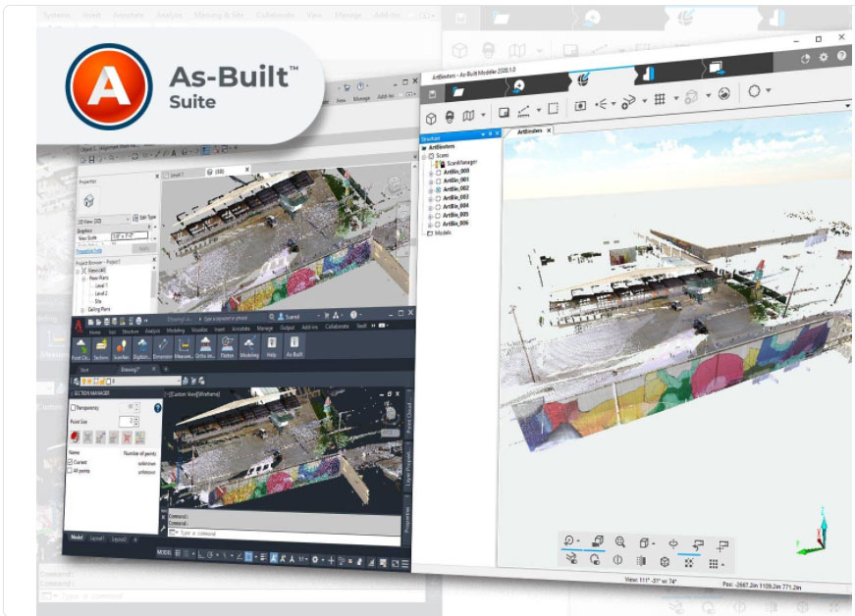Screen dimensions: 855x616
Task: Click the red sphere section icon in Section Manager
Action: (75, 436)
